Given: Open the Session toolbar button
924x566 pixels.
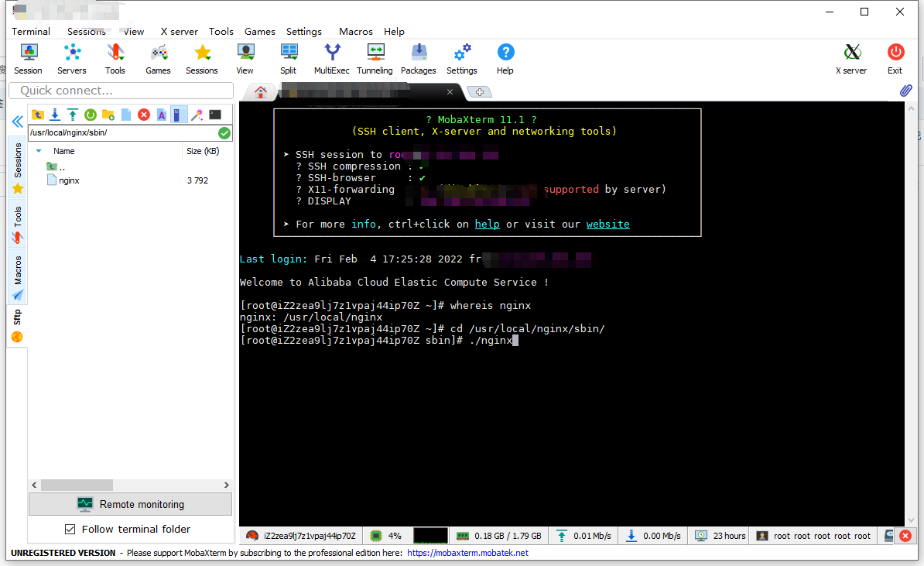Looking at the screenshot, I should [x=29, y=59].
